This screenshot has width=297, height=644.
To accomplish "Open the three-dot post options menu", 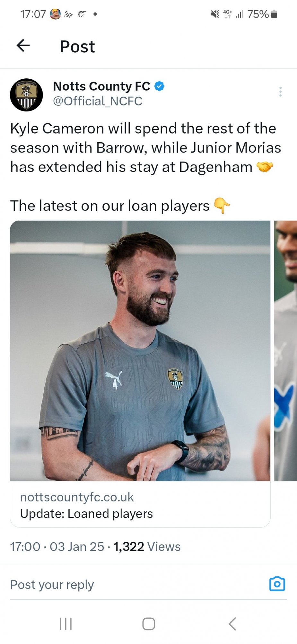I will click(x=280, y=92).
